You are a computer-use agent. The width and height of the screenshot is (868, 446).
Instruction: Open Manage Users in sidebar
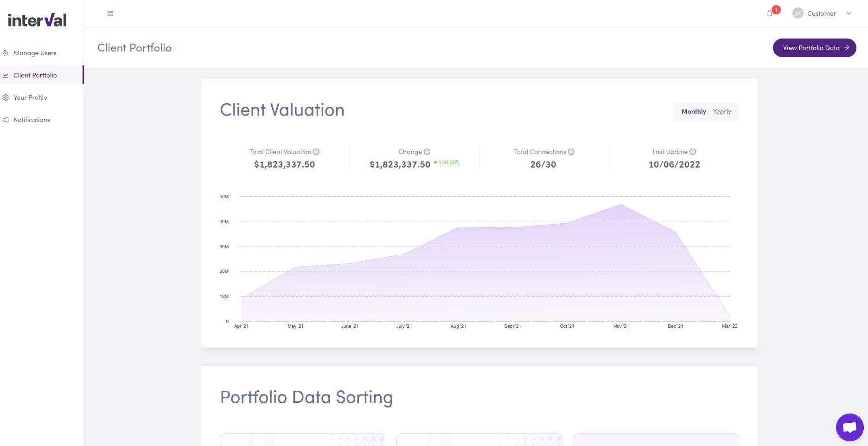pyautogui.click(x=35, y=53)
